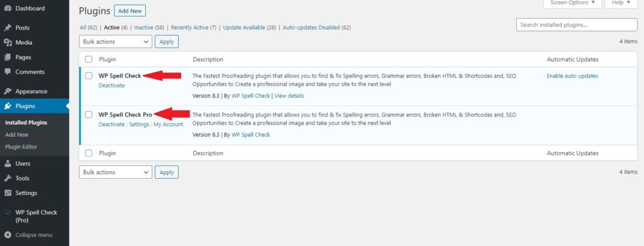
Task: Click the Dashboard gauge icon
Action: (7, 8)
